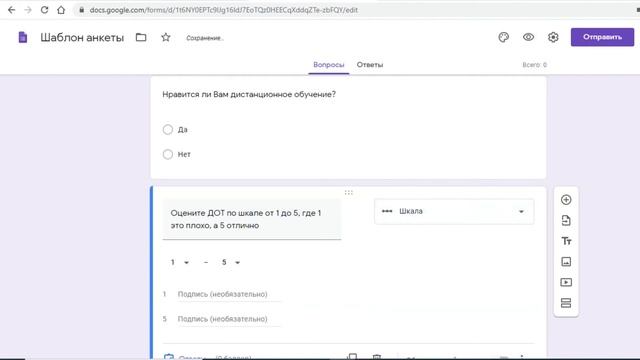Grab the drag handle of the scale question
The image size is (640, 360).
point(348,193)
